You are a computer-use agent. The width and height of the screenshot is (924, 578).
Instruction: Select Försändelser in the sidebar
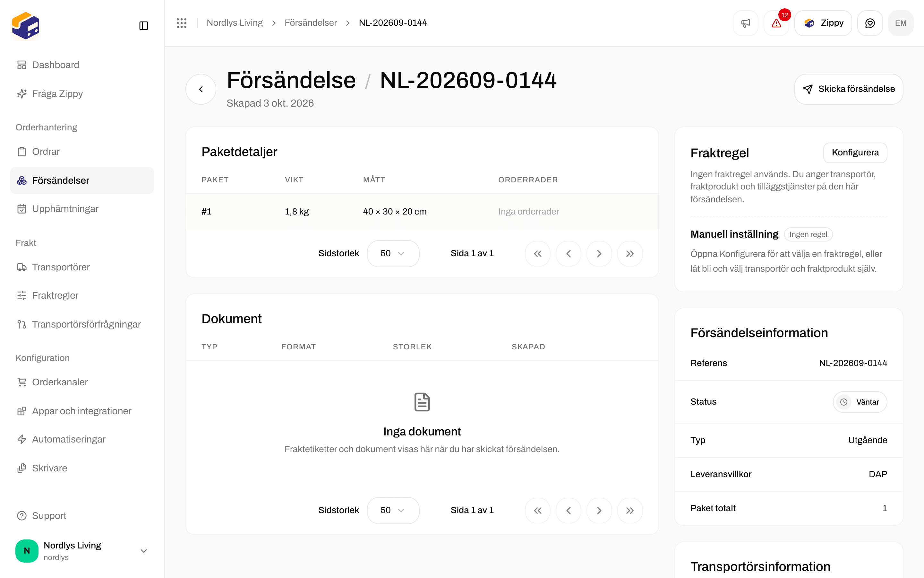tap(82, 180)
